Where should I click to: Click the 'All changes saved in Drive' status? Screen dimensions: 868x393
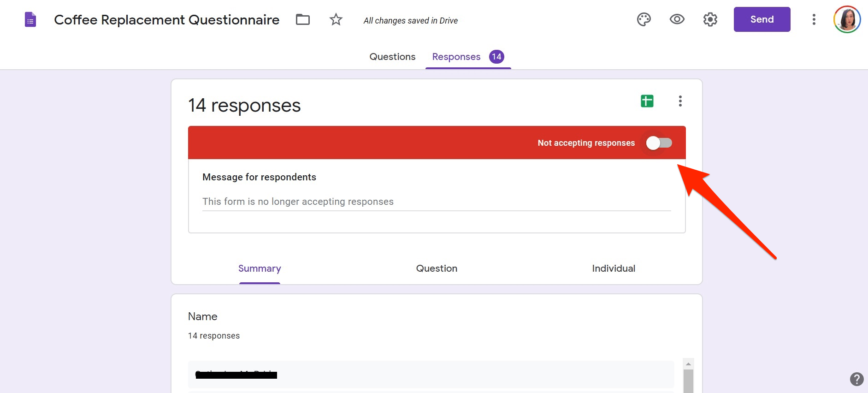[411, 21]
